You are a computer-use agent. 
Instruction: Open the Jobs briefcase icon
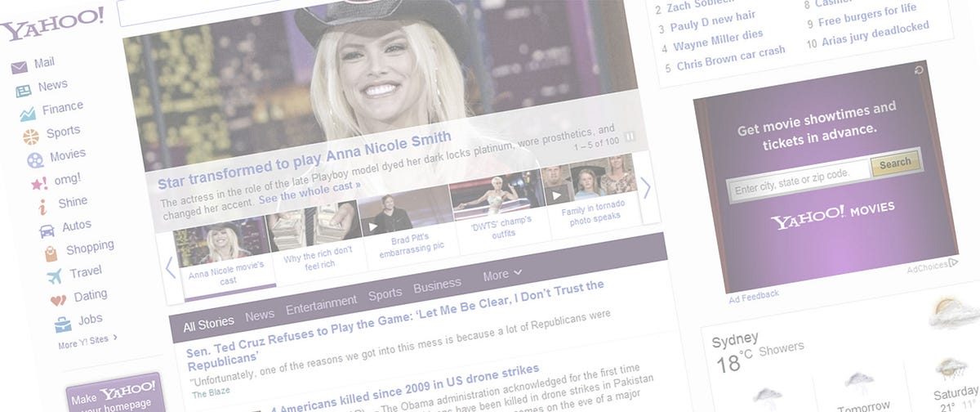(63, 325)
